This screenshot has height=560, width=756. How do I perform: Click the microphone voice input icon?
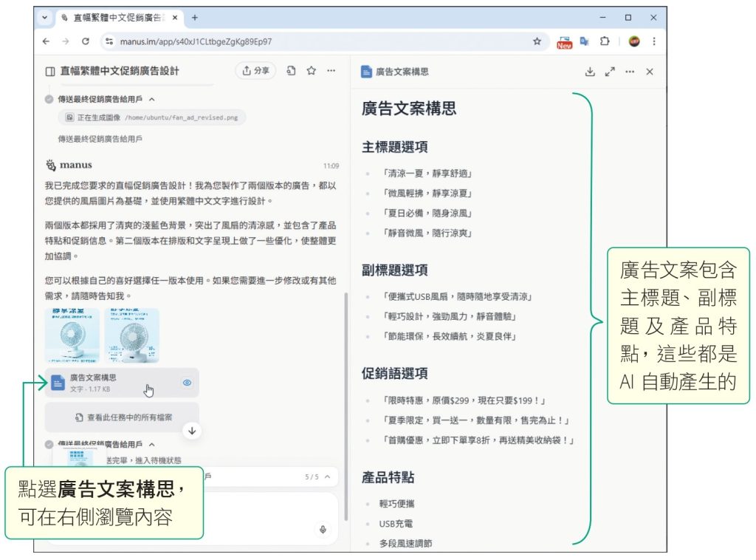pos(323,529)
